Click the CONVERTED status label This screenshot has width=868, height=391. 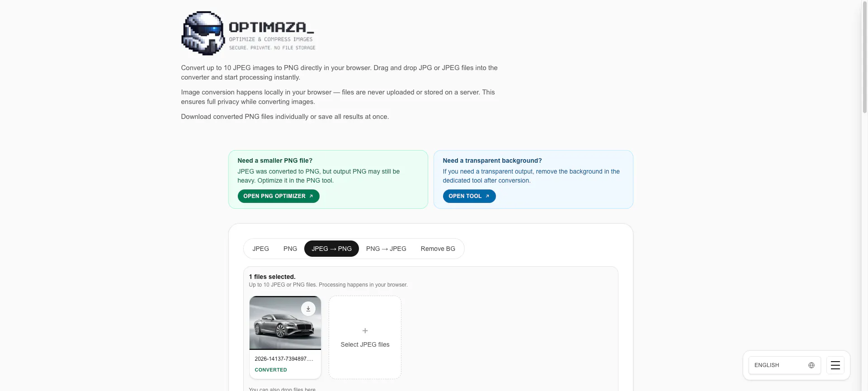[271, 370]
